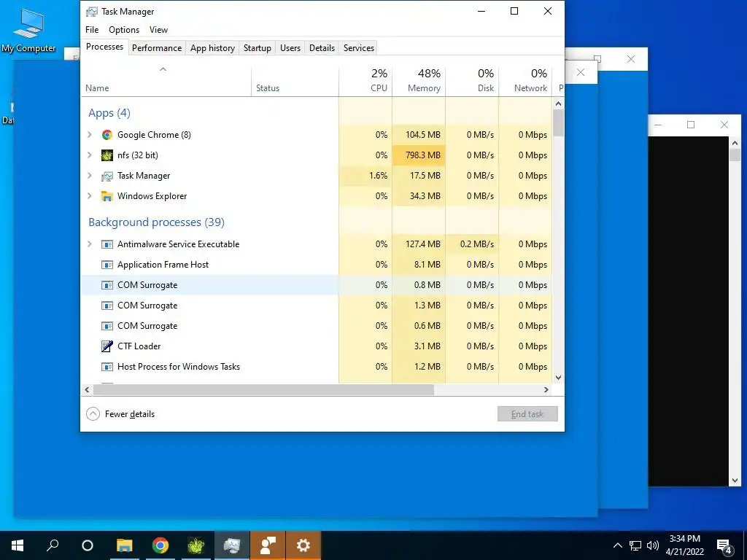Sort by the Status column header
The height and width of the screenshot is (560, 747).
click(295, 82)
